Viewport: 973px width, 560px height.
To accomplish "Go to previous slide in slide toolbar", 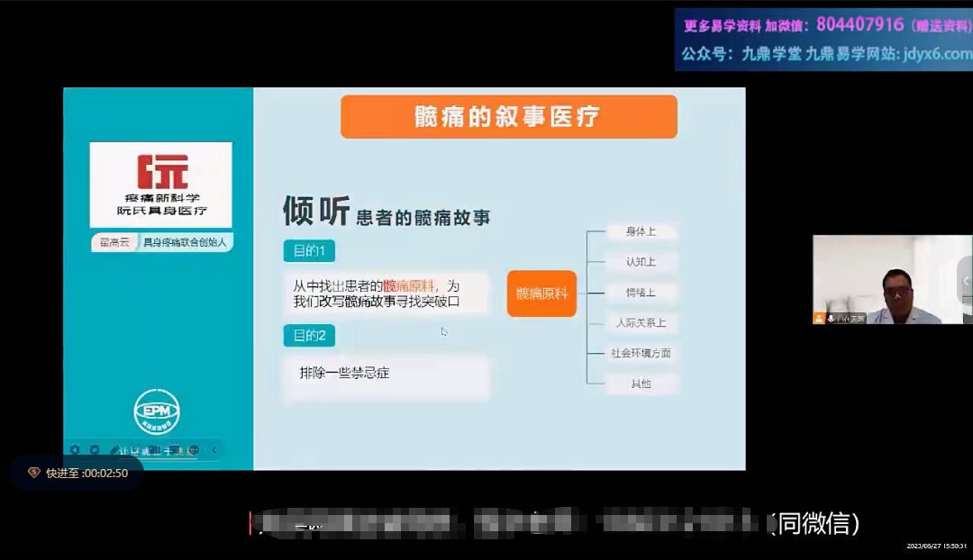I will click(74, 450).
